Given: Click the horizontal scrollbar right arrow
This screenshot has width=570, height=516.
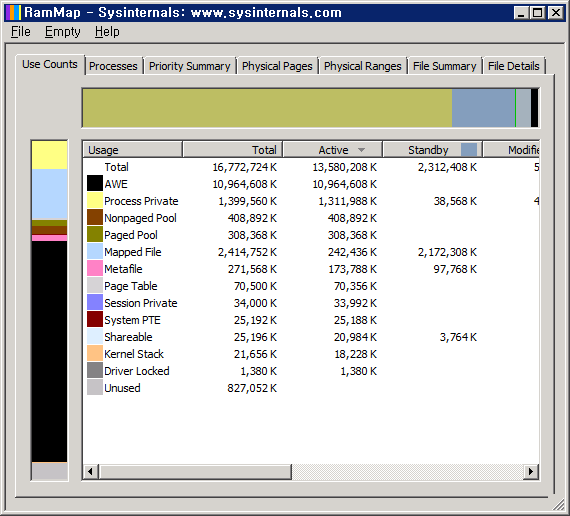Looking at the screenshot, I should [x=531, y=472].
